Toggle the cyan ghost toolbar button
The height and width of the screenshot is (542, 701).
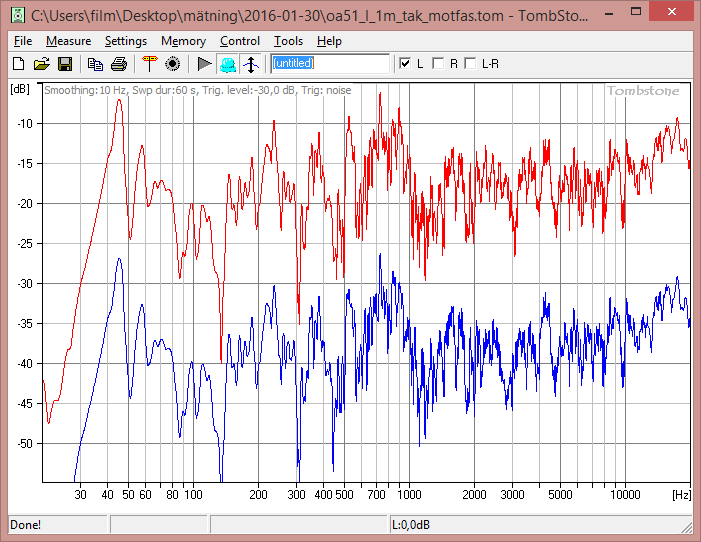228,64
